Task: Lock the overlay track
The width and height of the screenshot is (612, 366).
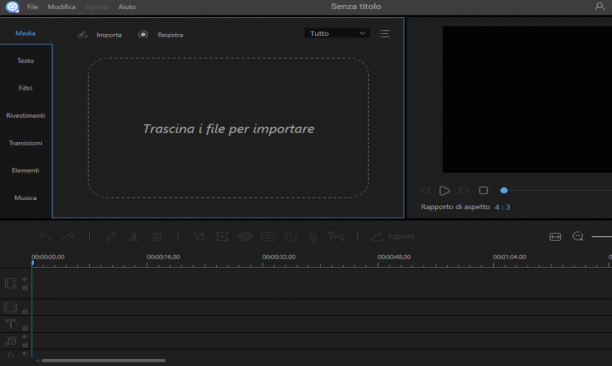Action: (25, 311)
